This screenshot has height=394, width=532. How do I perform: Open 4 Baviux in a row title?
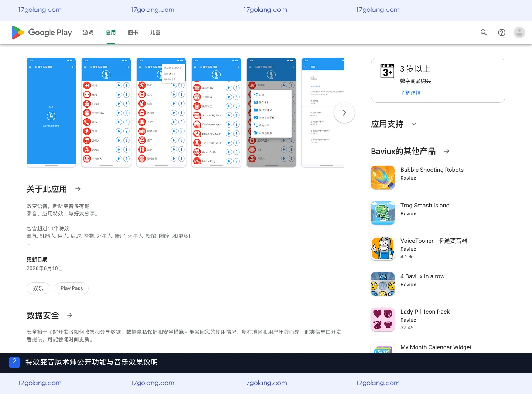point(423,276)
